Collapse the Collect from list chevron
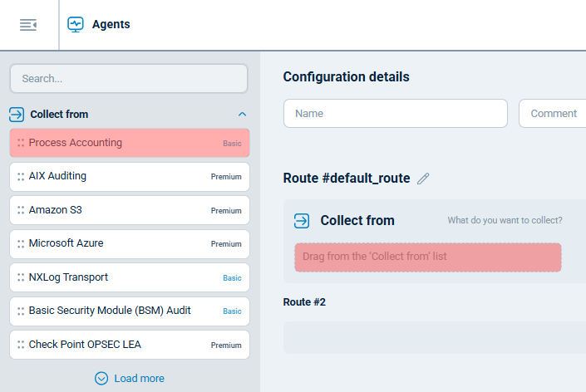Viewport: 586px width, 392px height. (242, 115)
